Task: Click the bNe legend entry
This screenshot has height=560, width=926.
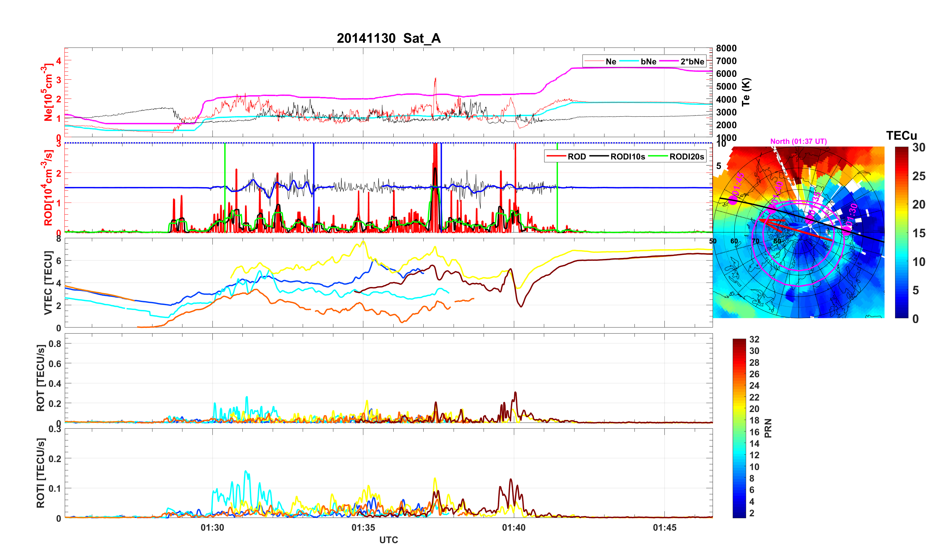Action: pos(648,61)
